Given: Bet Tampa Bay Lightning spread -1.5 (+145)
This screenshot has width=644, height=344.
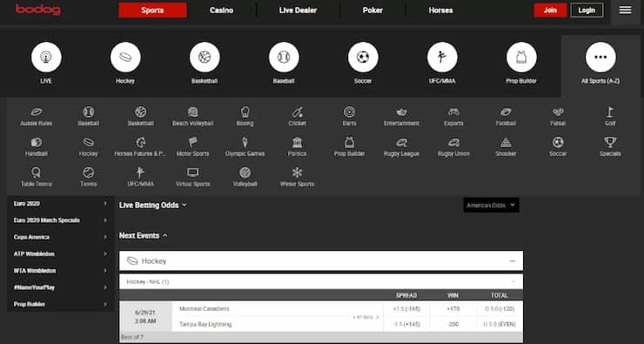Looking at the screenshot, I should click(406, 324).
